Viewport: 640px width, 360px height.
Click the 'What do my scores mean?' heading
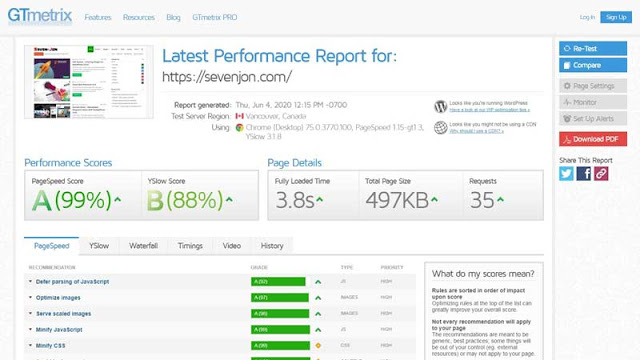coord(483,274)
